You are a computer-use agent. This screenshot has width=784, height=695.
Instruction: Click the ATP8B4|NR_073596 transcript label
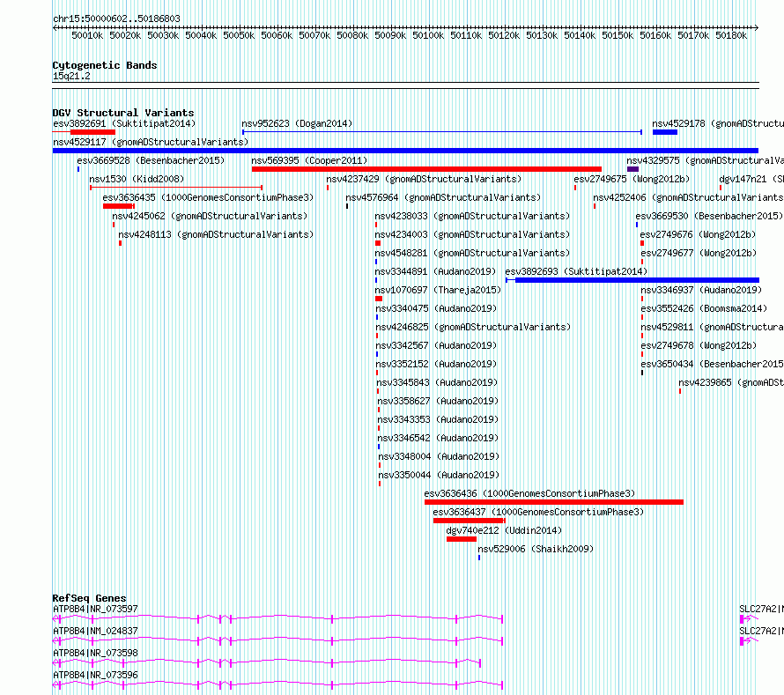[95, 675]
